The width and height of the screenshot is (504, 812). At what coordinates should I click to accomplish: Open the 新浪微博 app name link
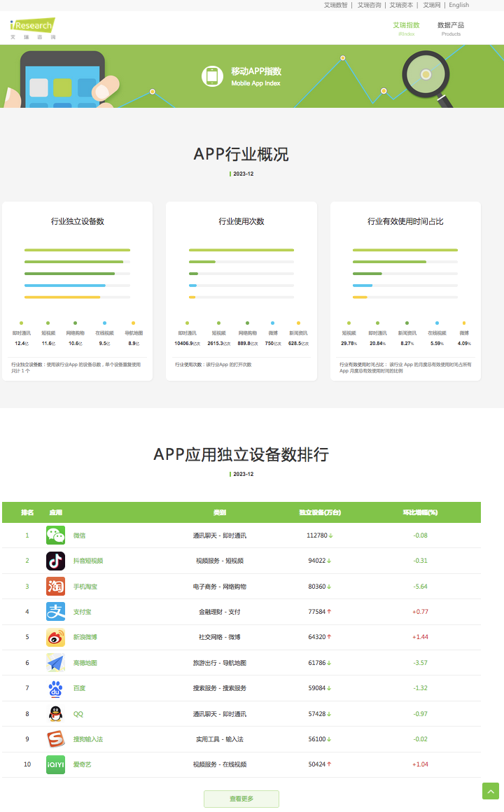[x=85, y=638]
